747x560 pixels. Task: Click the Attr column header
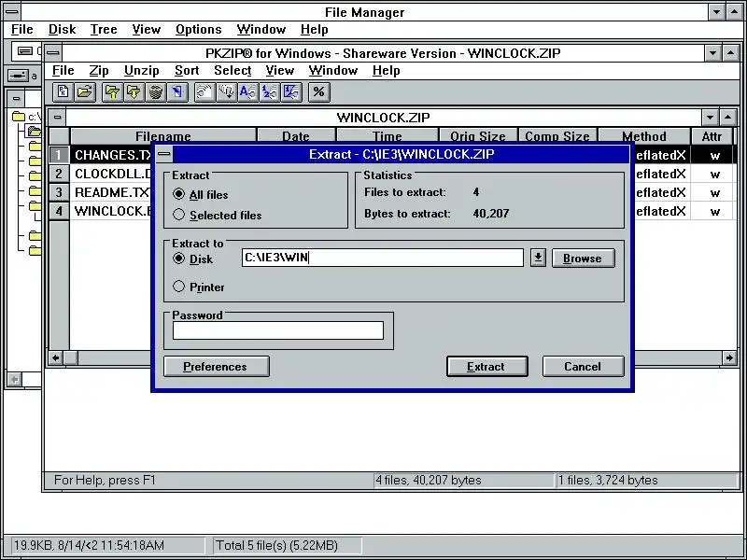click(x=712, y=135)
